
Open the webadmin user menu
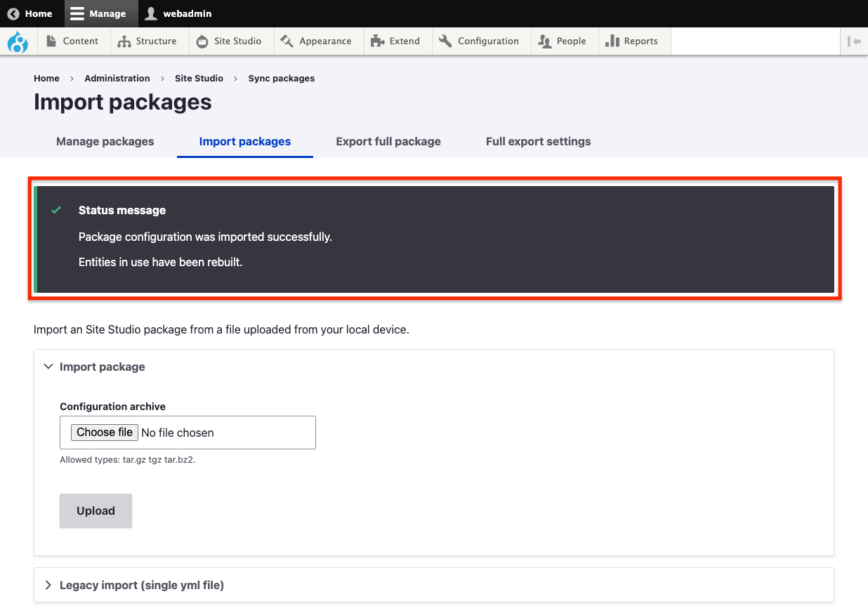[x=178, y=13]
